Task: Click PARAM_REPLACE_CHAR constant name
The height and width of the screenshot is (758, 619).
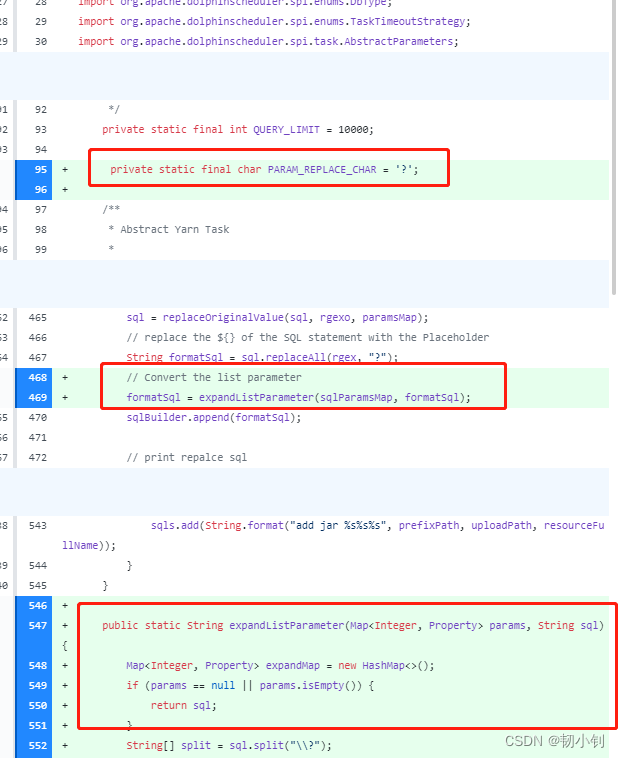Action: 322,170
